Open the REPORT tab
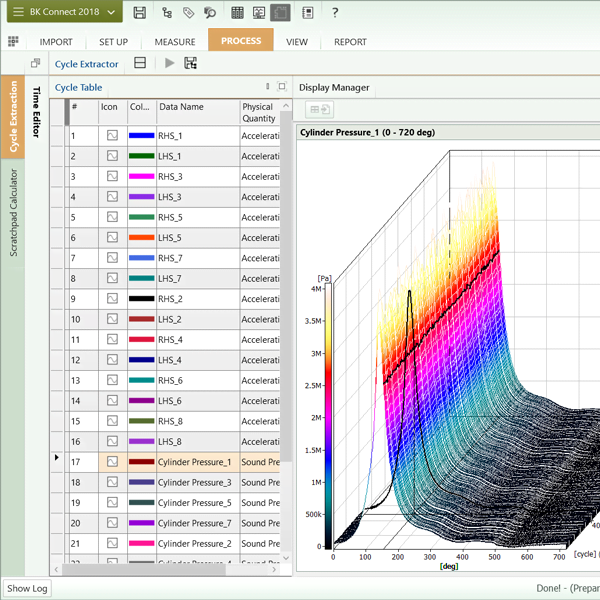The width and height of the screenshot is (600, 600). click(350, 42)
